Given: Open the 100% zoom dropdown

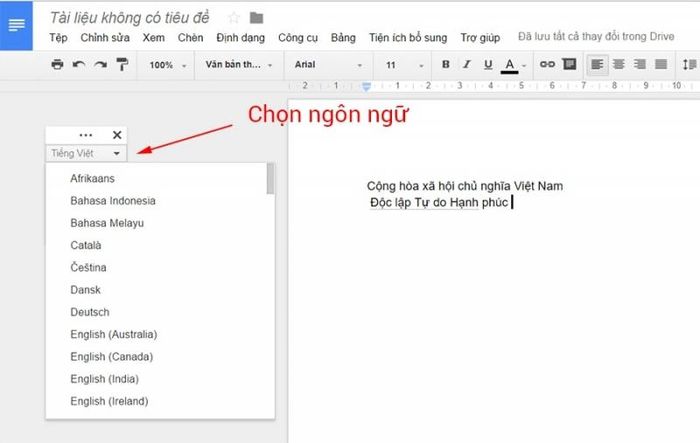Looking at the screenshot, I should [x=167, y=65].
